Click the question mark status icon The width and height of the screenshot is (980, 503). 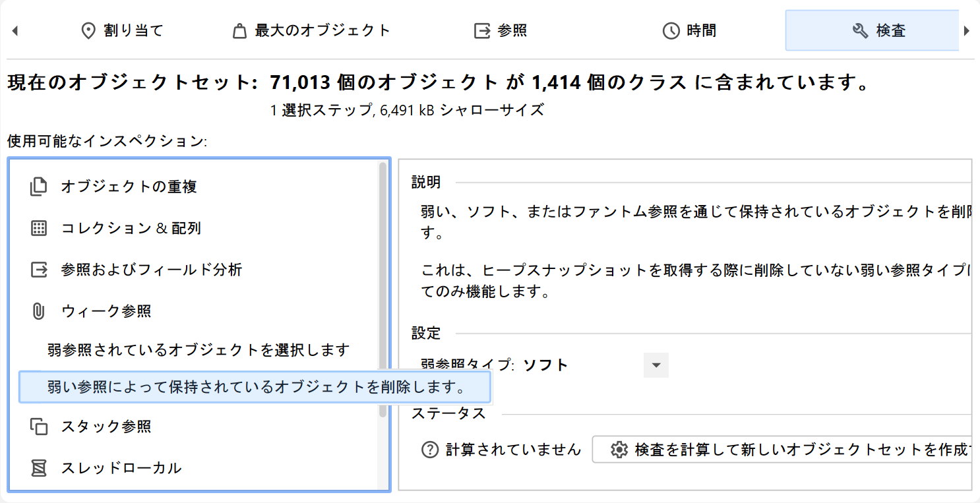(430, 450)
